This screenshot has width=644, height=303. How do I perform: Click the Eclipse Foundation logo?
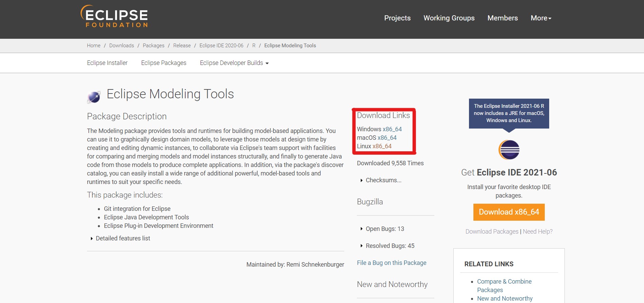coord(114,16)
